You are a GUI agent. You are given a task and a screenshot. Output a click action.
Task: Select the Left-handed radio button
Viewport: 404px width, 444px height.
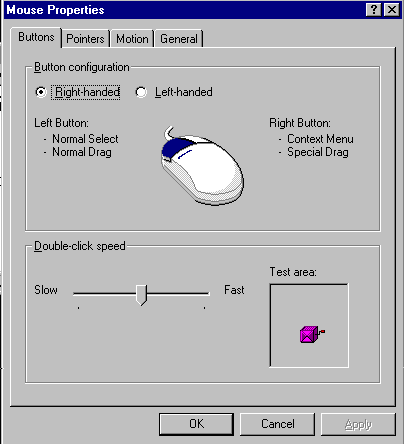141,92
